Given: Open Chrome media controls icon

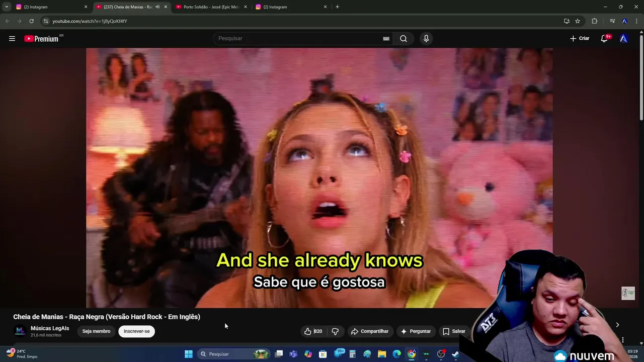Looking at the screenshot, I should point(612,21).
